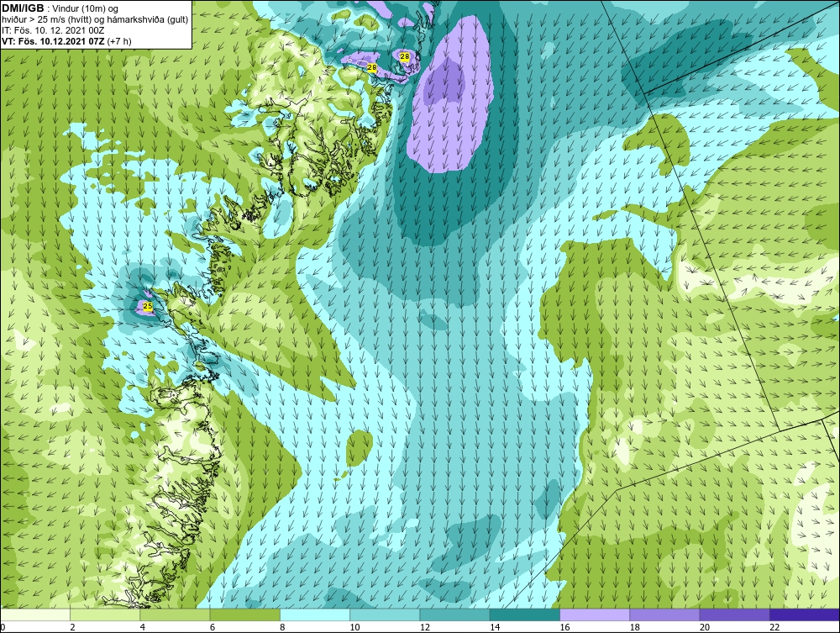Click the 8–10 light cyan swatch

[315, 615]
